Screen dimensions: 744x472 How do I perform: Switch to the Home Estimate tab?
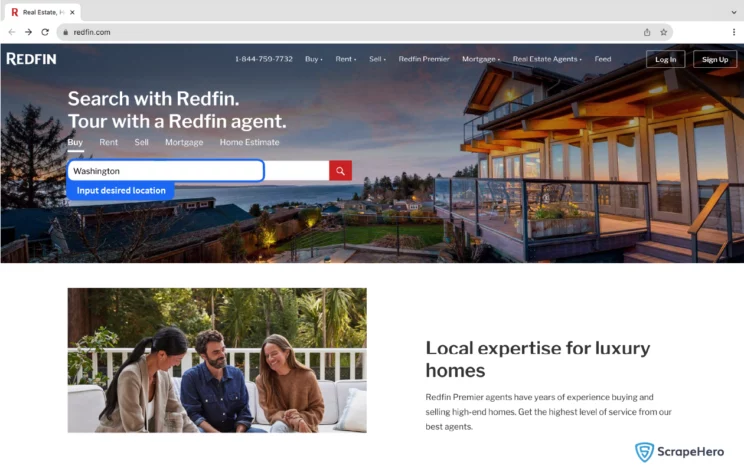pos(250,142)
